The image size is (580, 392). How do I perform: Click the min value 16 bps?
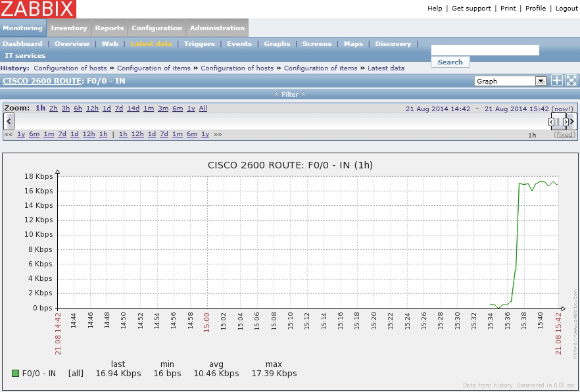tap(168, 374)
